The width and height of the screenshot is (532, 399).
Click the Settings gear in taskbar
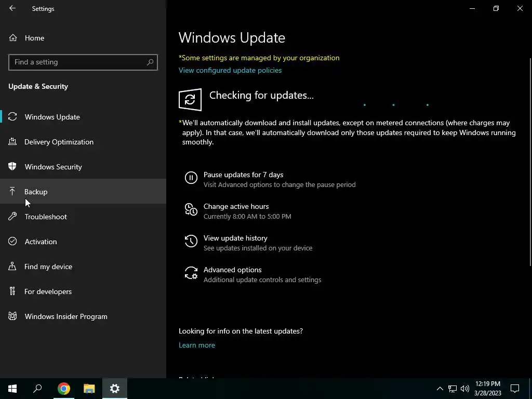coord(115,389)
